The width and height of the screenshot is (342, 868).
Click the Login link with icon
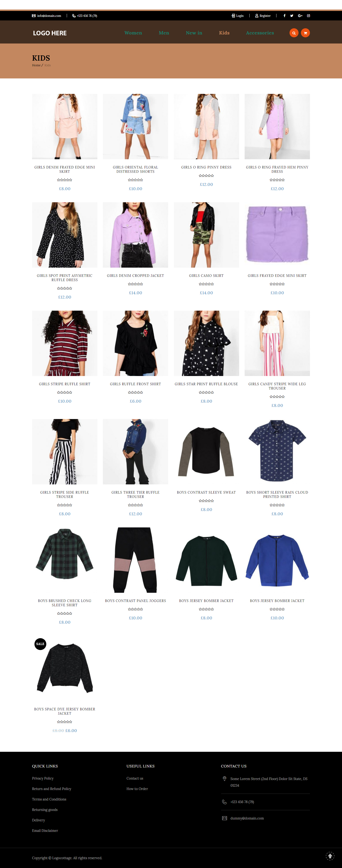[x=238, y=16]
